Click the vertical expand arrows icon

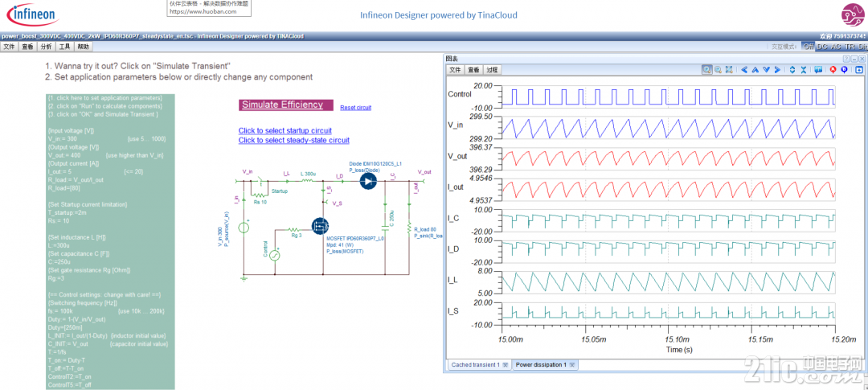pos(792,69)
